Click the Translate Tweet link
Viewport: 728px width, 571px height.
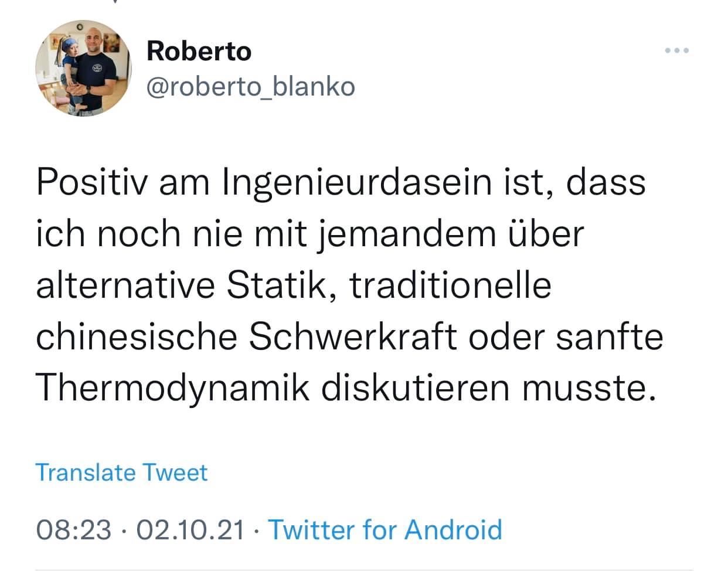pyautogui.click(x=121, y=473)
